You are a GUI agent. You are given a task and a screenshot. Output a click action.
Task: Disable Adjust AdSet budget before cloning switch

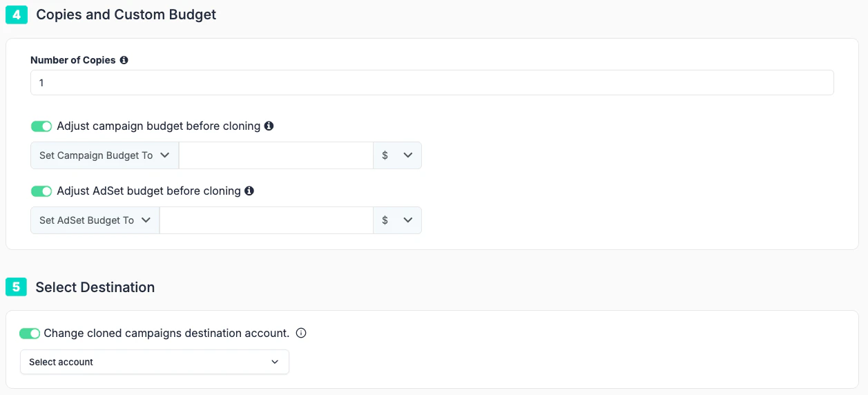[41, 191]
